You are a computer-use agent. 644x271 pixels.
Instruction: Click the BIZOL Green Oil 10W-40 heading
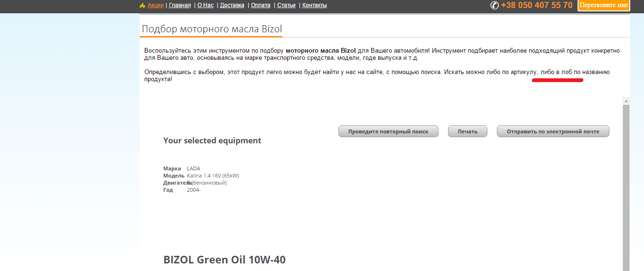point(224,260)
